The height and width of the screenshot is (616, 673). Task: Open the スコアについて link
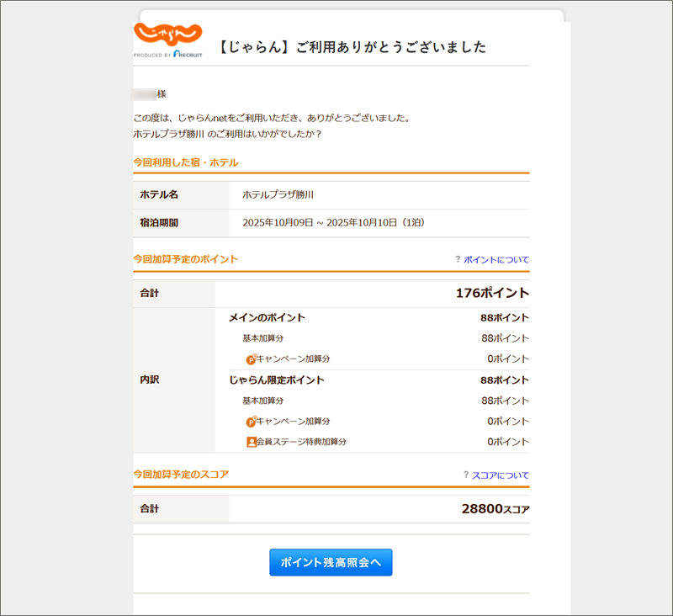[501, 475]
